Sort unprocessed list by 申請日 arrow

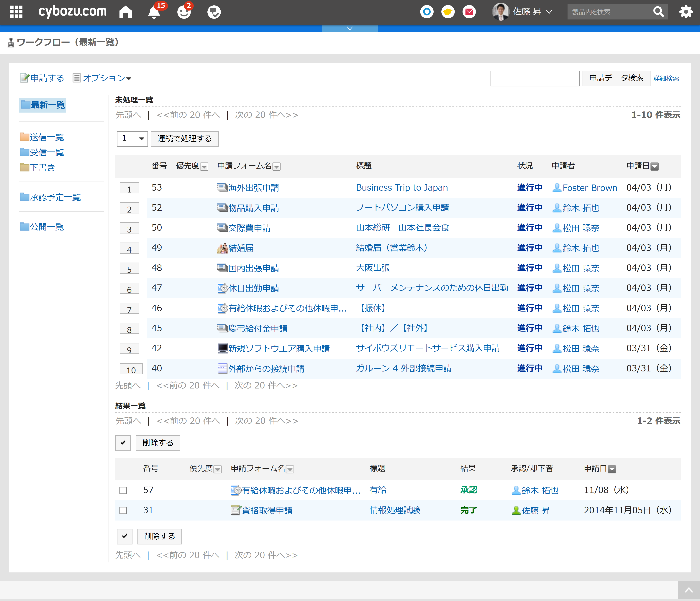pos(654,167)
